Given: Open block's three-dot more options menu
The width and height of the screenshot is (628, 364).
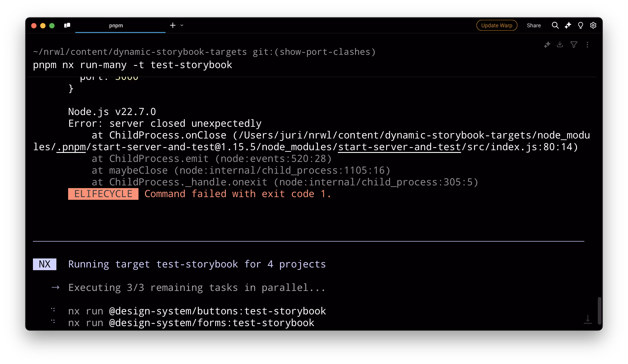Looking at the screenshot, I should [x=587, y=45].
